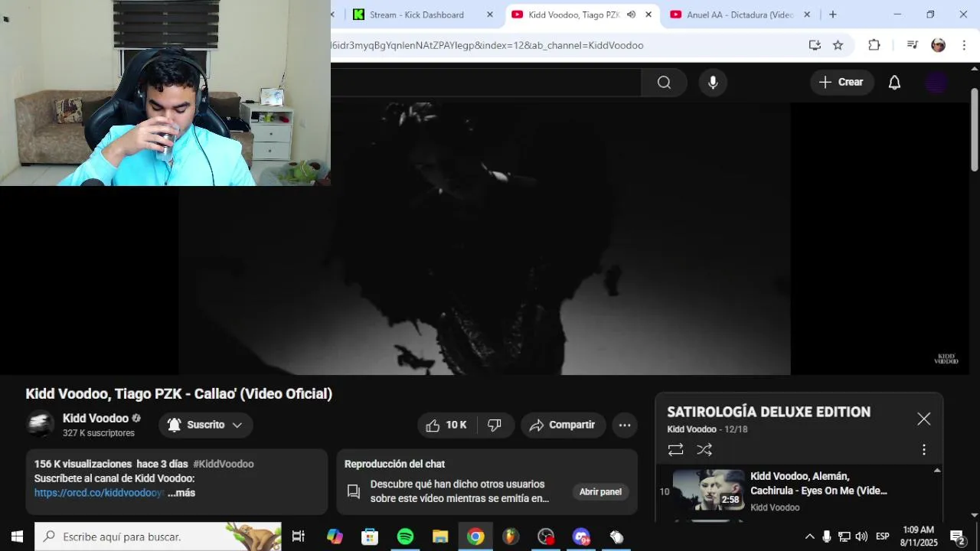Open Chrome extensions puzzle icon

coord(874,45)
